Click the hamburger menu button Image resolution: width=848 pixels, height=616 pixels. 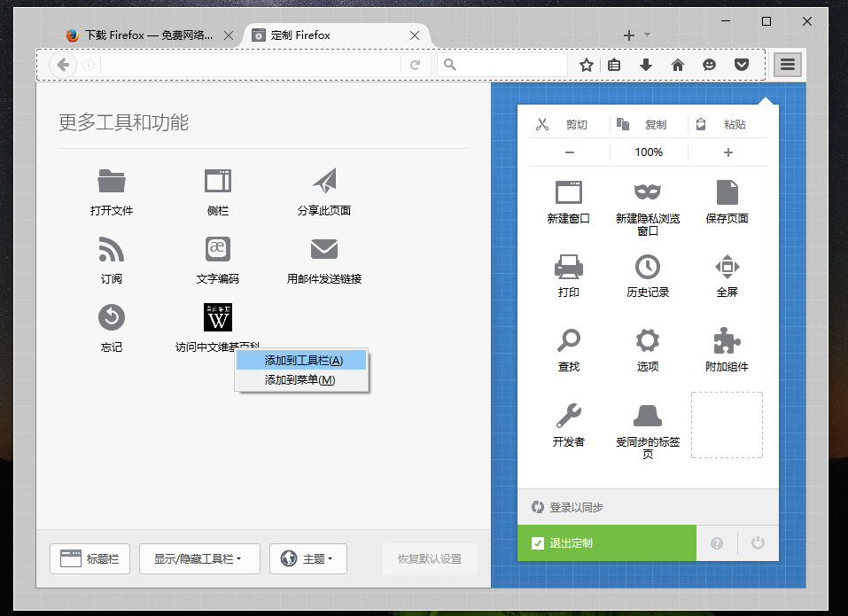[788, 65]
